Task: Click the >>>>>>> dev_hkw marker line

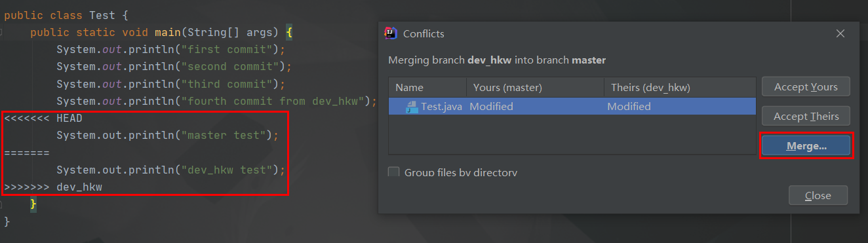Action: 53,187
